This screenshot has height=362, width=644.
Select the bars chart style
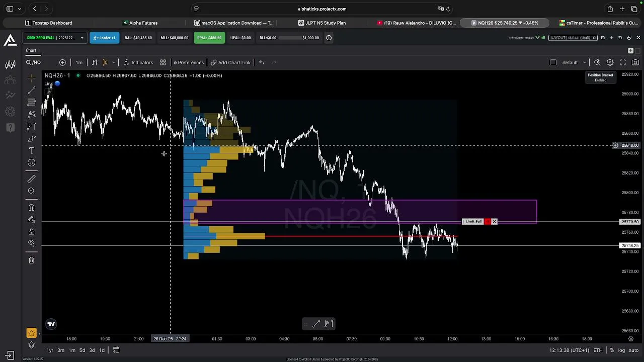coord(95,62)
